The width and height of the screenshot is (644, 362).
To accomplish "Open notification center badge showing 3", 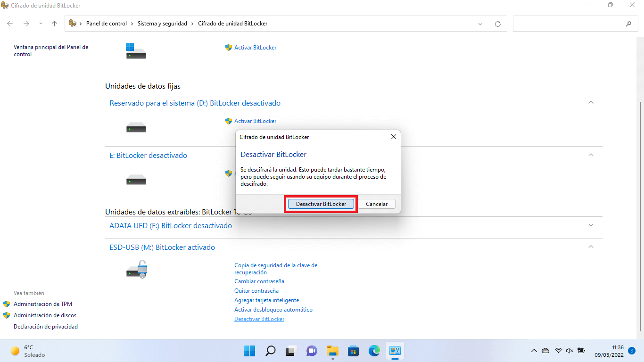I will tap(632, 351).
